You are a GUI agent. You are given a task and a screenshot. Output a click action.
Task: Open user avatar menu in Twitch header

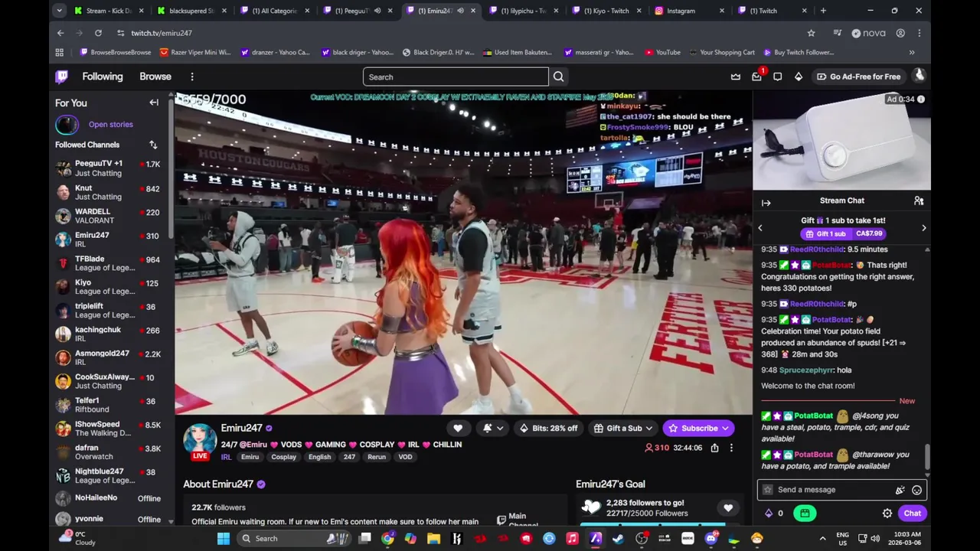tap(920, 76)
